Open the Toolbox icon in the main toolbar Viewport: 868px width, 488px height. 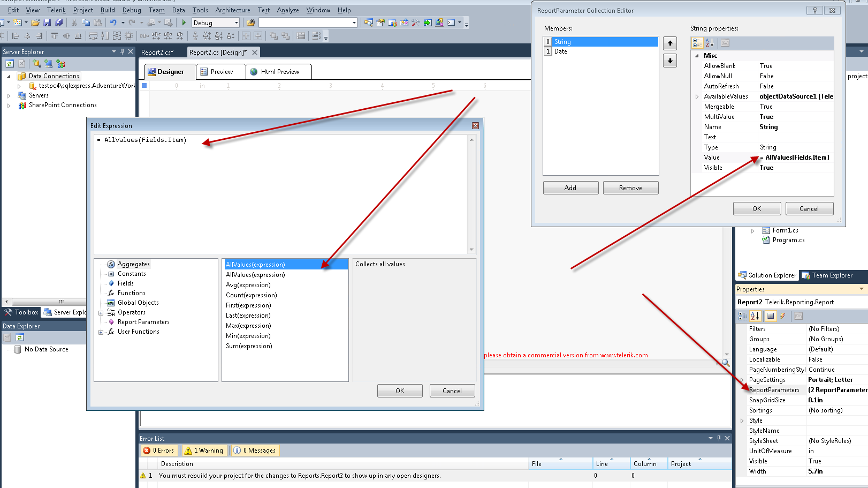tap(416, 22)
